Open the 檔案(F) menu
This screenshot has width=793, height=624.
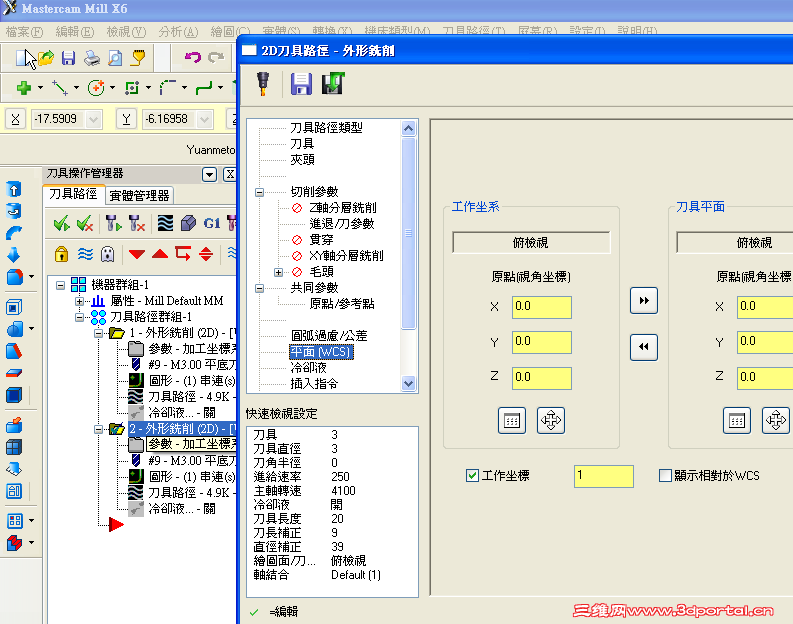(x=24, y=32)
